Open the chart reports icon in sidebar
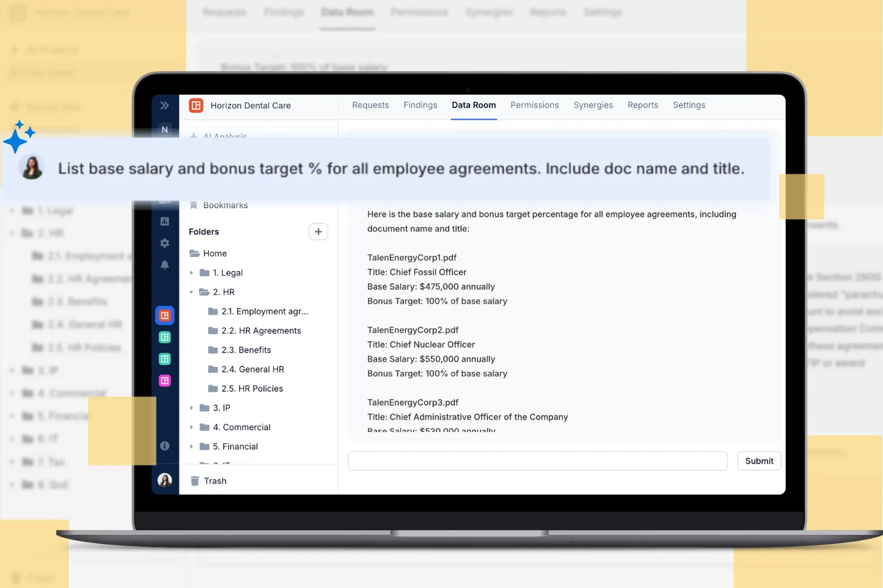The height and width of the screenshot is (588, 883). [x=165, y=221]
